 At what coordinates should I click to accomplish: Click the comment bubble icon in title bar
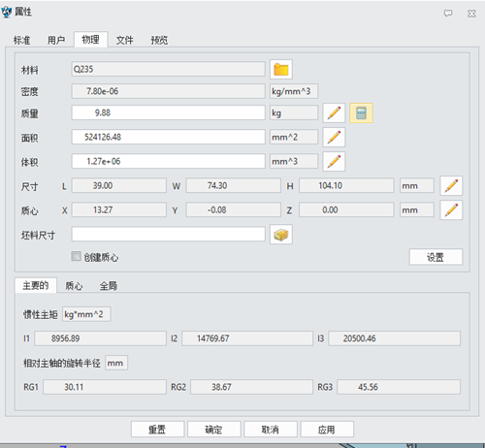tap(448, 14)
